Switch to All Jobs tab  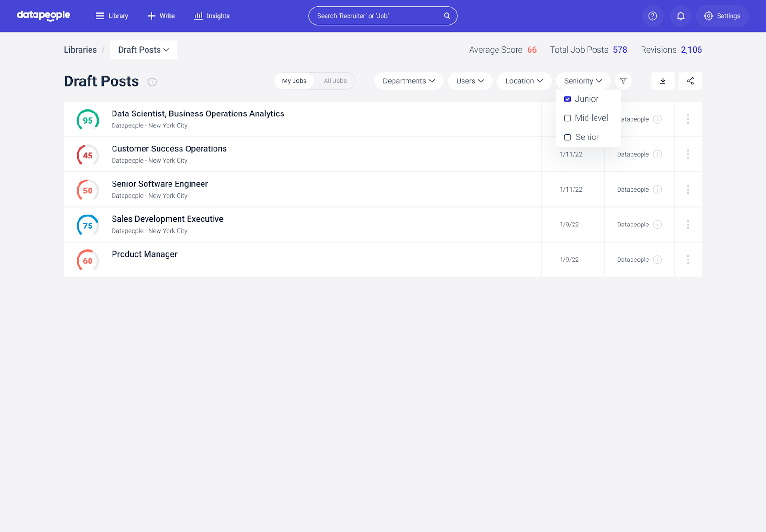(335, 81)
